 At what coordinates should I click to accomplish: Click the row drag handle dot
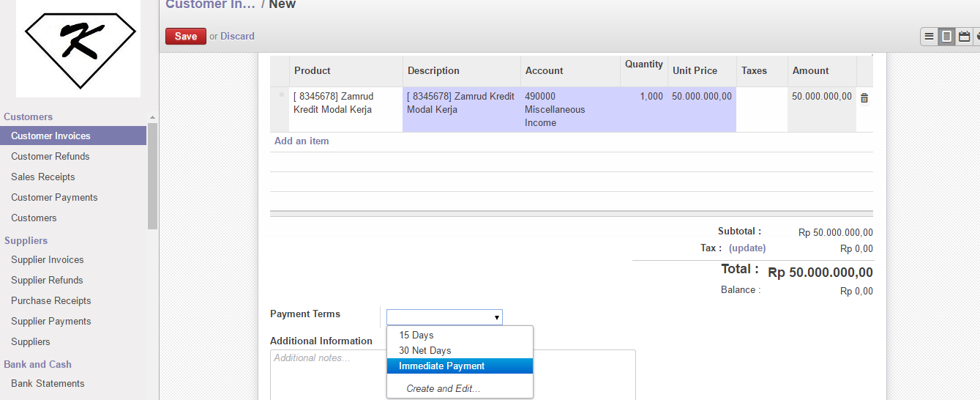281,95
